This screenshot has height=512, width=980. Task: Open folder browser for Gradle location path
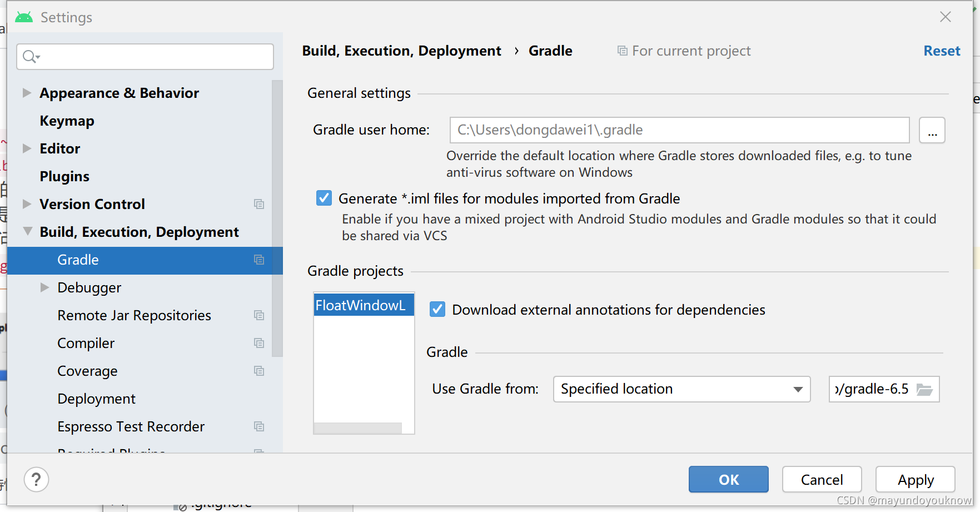(x=924, y=389)
